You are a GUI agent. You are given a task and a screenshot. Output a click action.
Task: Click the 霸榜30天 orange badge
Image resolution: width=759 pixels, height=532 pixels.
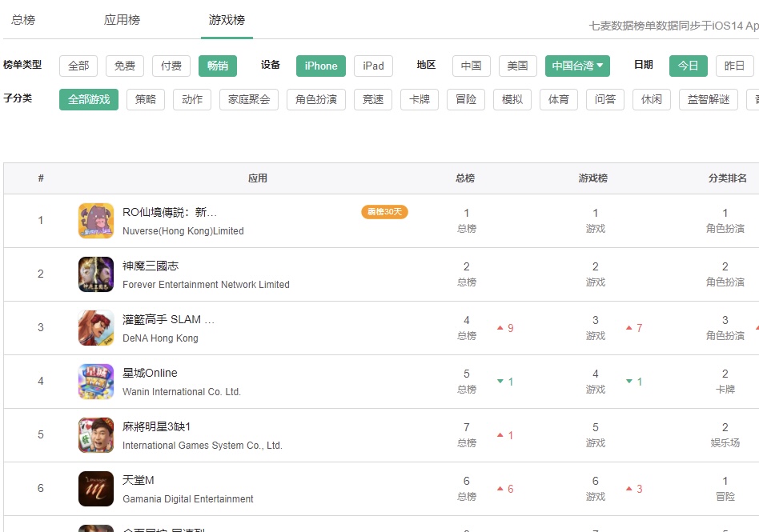[x=384, y=212]
